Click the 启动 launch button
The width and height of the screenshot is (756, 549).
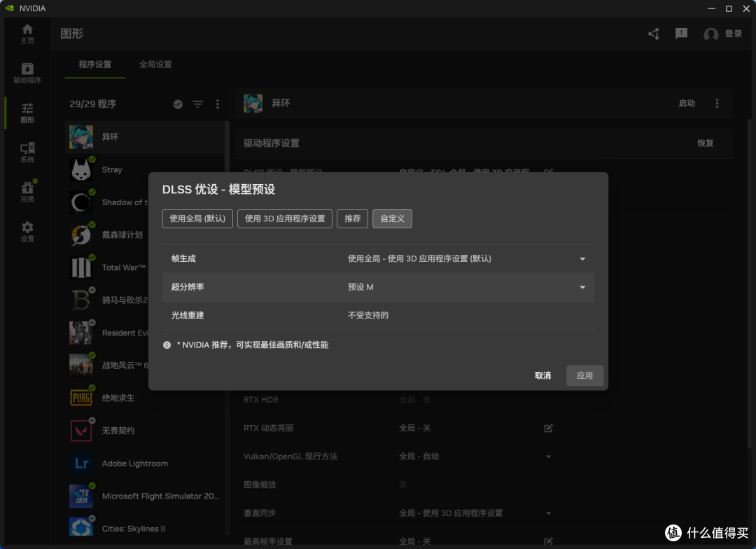[687, 103]
